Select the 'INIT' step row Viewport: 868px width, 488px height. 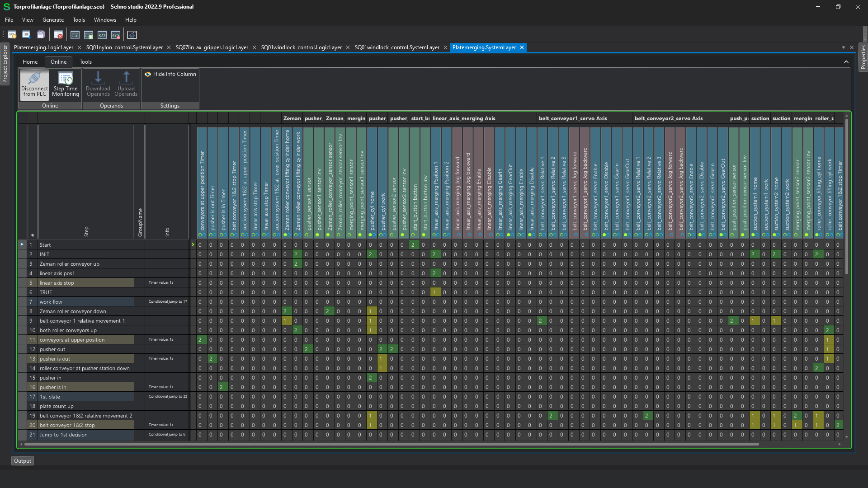[x=86, y=254]
